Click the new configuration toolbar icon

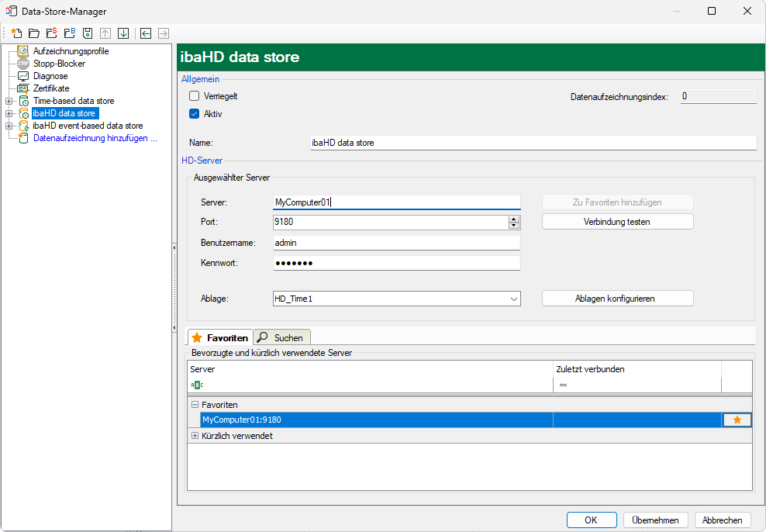(16, 33)
